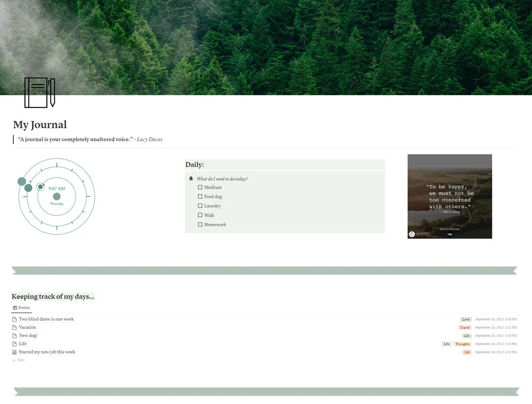The width and height of the screenshot is (532, 404).
Task: Check the Meditate to-do checkbox
Action: pyautogui.click(x=200, y=187)
